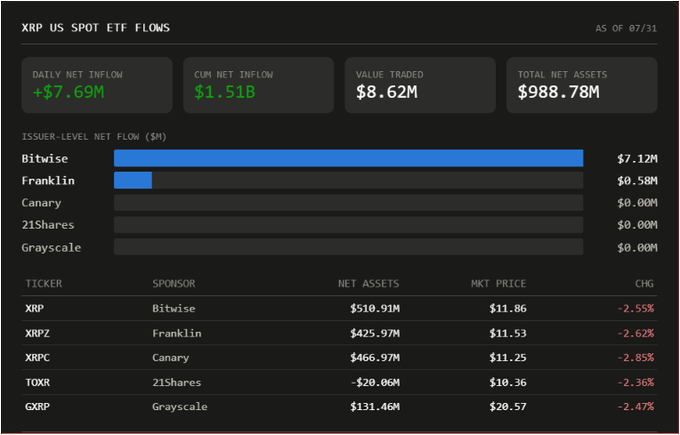Screen dimensions: 680x435
Task: Click the empty Grayscale flow bar
Action: pyautogui.click(x=349, y=247)
